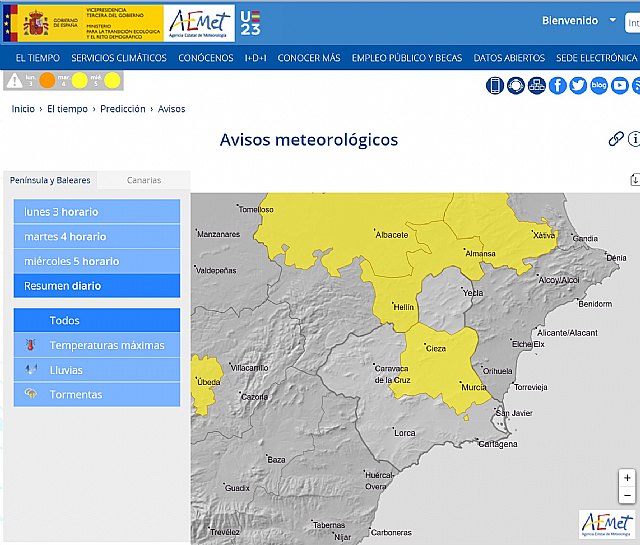This screenshot has height=545, width=640.
Task: Open the Twitter social icon
Action: point(578,85)
